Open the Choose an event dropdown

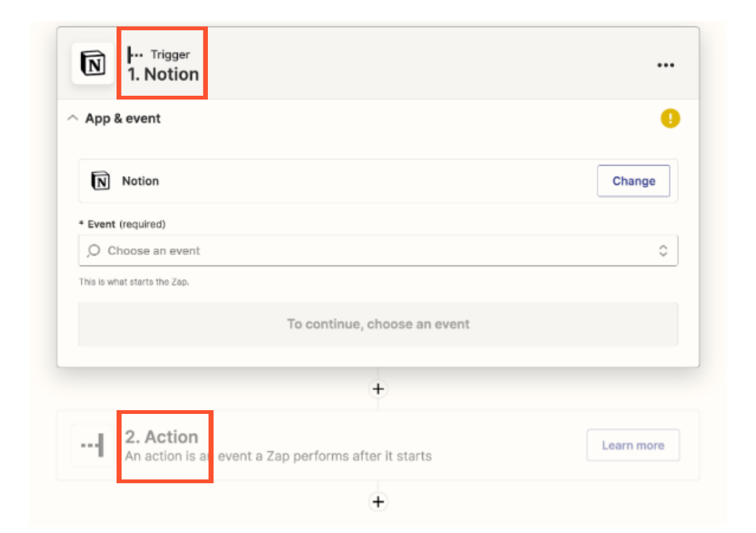click(378, 251)
